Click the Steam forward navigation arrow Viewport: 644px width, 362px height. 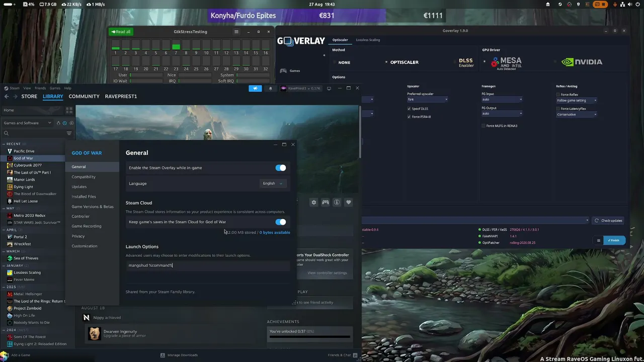click(x=16, y=96)
